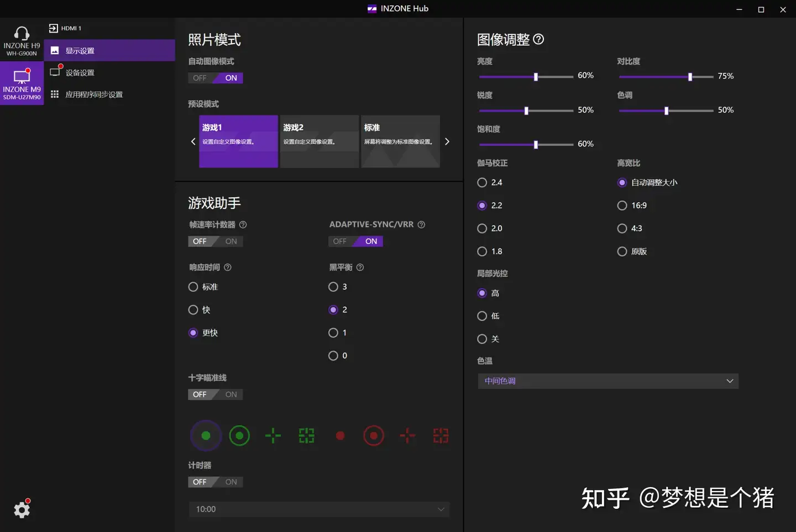Image resolution: width=796 pixels, height=532 pixels.
Task: Choose the red bracket-square crosshair
Action: [441, 436]
